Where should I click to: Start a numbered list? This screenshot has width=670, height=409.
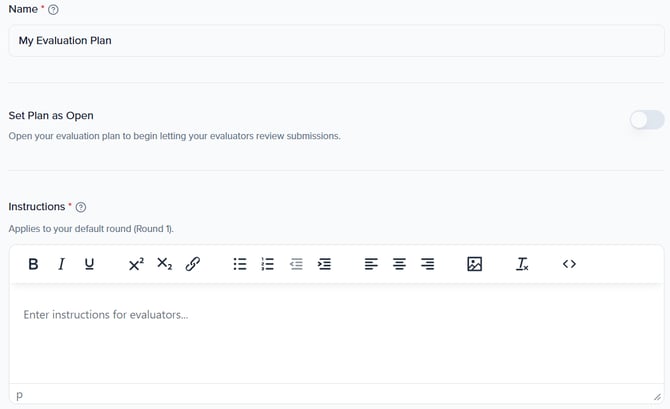pos(268,264)
